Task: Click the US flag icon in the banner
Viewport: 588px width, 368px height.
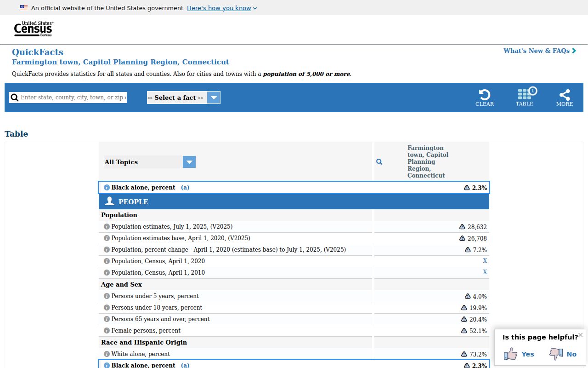Action: pyautogui.click(x=24, y=8)
